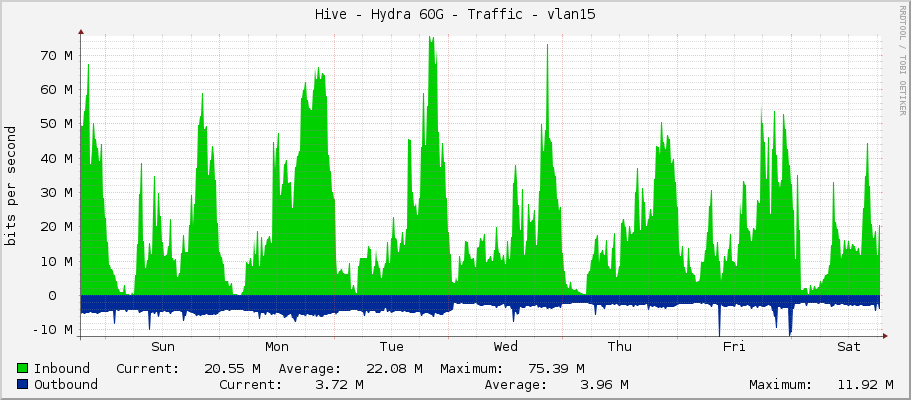Click the 'Mon' x-axis label
This screenshot has height=400, width=911.
coord(277,347)
